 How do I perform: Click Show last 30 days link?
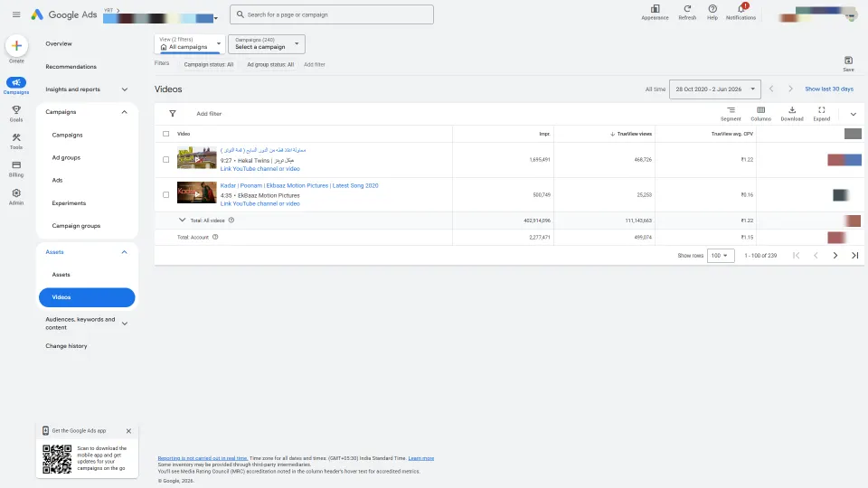(x=829, y=89)
